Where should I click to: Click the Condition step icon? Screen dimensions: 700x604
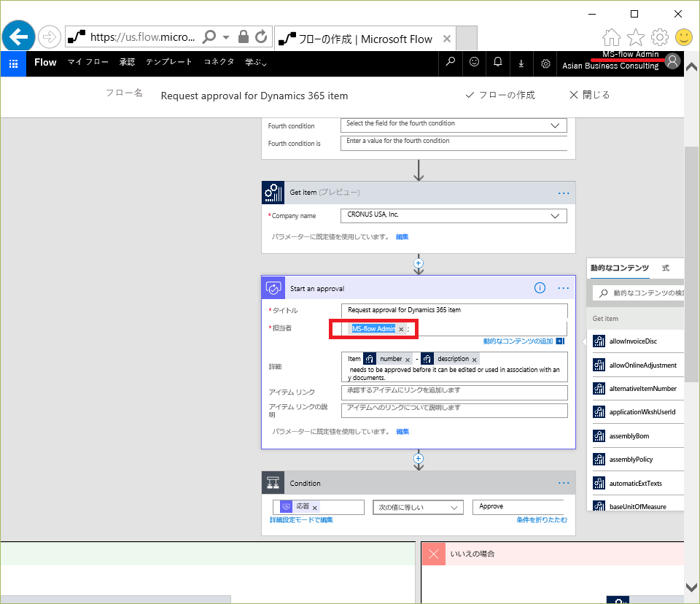point(273,482)
